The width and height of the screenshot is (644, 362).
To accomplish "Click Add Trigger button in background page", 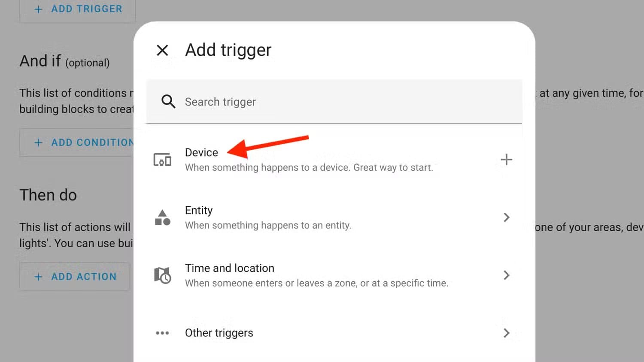I will click(77, 9).
